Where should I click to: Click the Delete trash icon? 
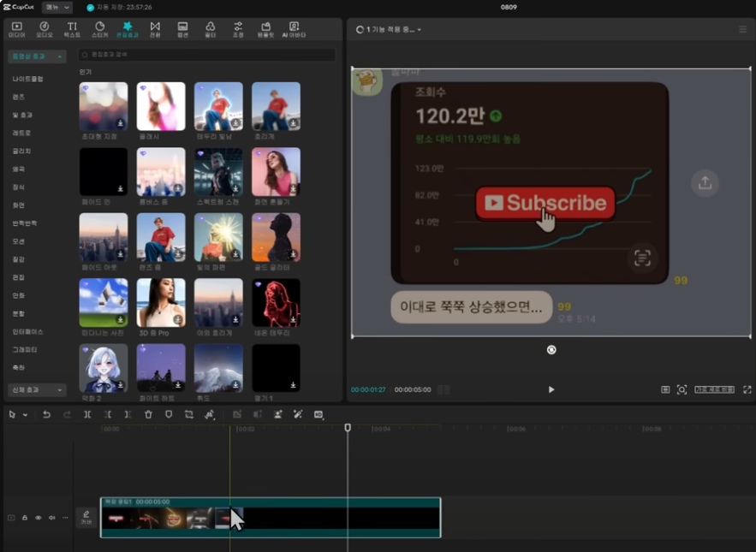(148, 414)
